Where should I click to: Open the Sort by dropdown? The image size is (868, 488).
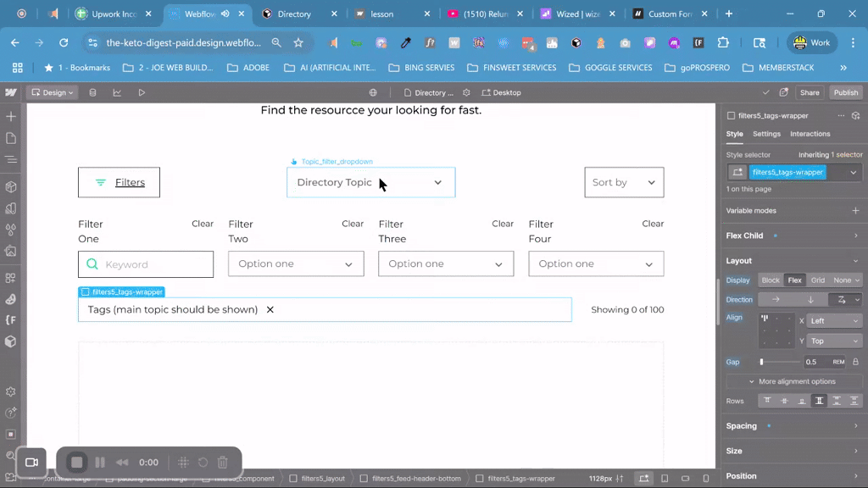pos(624,182)
